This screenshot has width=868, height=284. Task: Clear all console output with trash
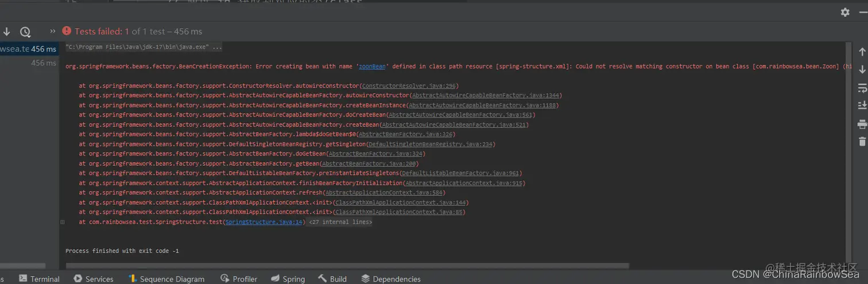(x=862, y=141)
